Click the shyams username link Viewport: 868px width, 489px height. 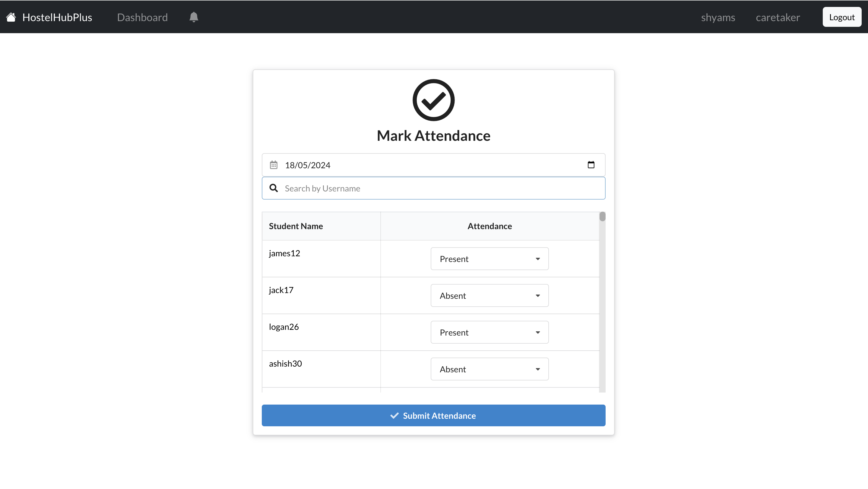tap(718, 17)
